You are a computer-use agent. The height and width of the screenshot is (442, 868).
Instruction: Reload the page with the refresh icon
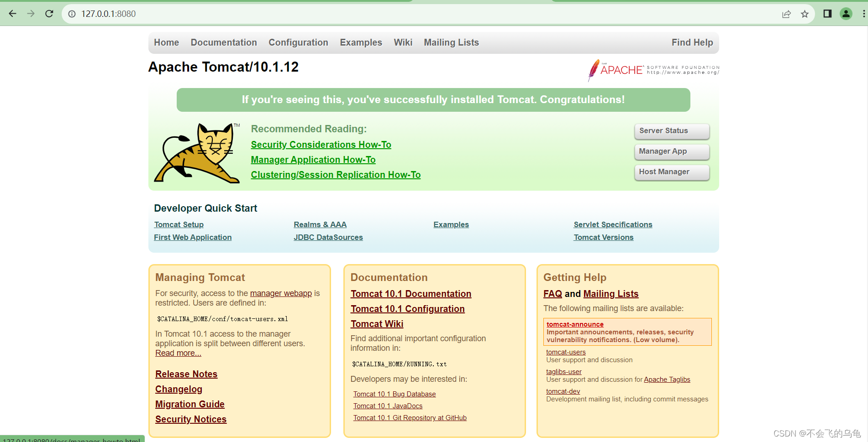click(49, 14)
